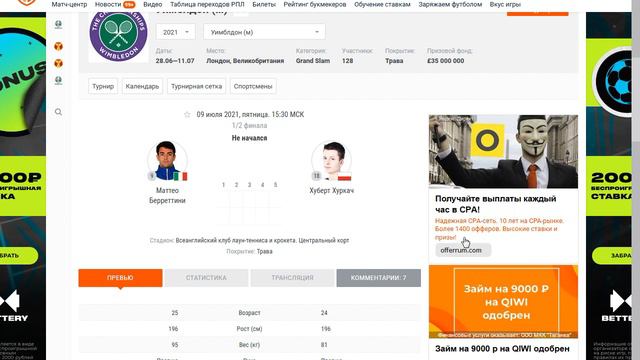Screen dimensions: 640x360
Task: Add match to favorites with star icon
Action: (x=187, y=115)
